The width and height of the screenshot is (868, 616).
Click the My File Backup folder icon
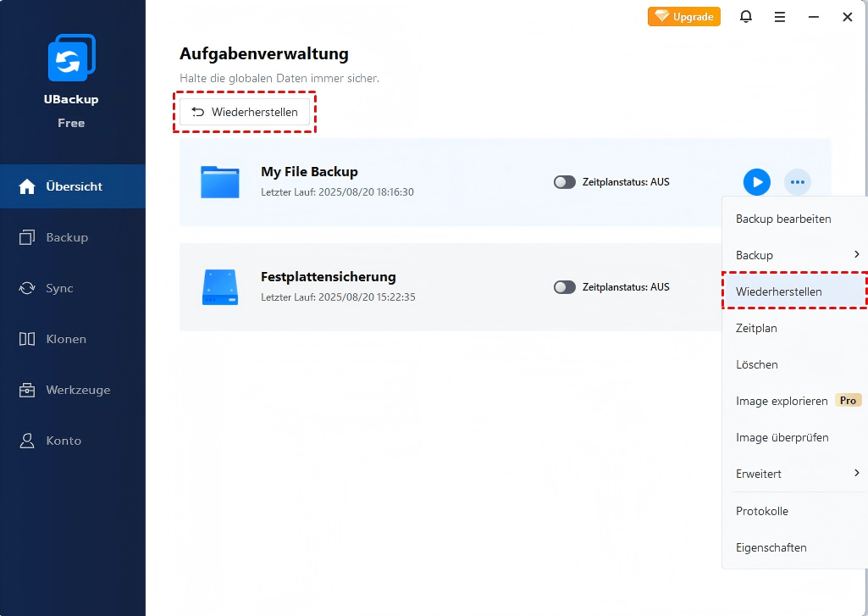coord(220,182)
